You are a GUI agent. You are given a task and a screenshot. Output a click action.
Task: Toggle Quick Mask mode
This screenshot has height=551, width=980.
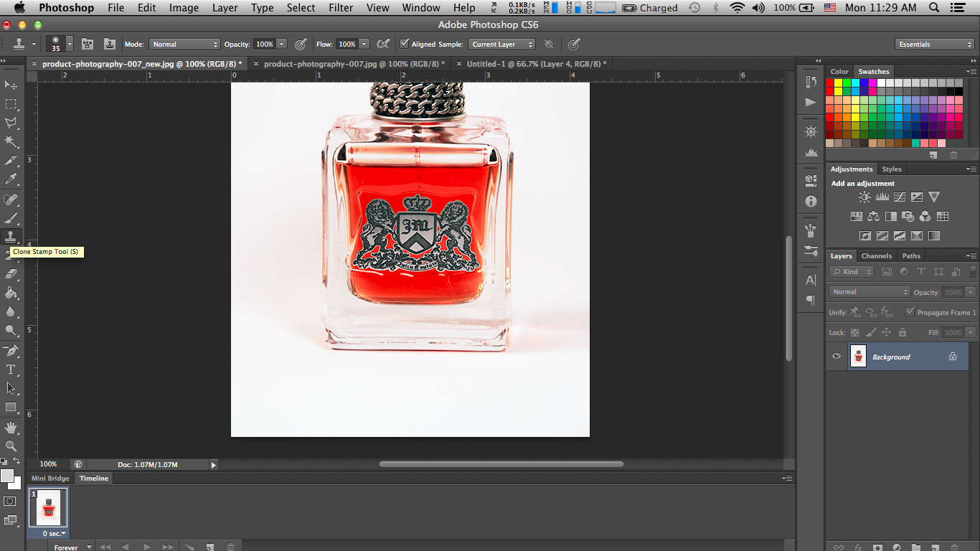tap(10, 501)
